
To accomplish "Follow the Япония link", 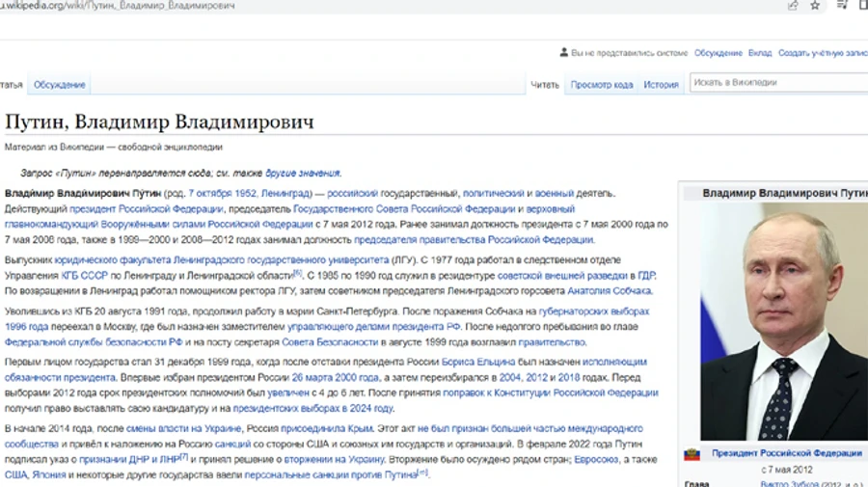I will tap(49, 475).
